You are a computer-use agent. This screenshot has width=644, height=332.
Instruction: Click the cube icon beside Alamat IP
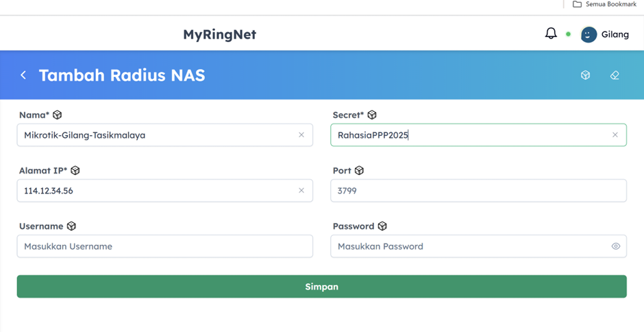[75, 171]
